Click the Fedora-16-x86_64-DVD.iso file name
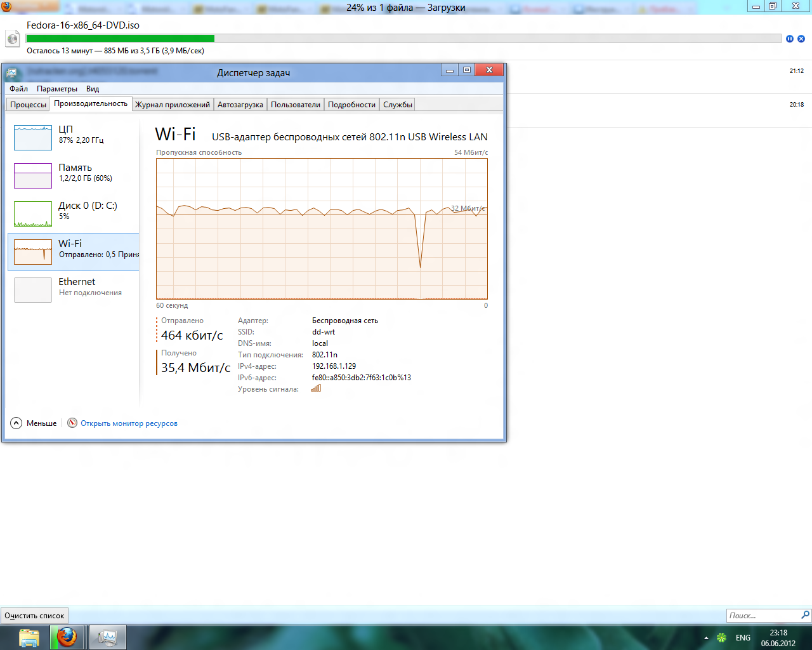The width and height of the screenshot is (812, 650). coord(83,25)
